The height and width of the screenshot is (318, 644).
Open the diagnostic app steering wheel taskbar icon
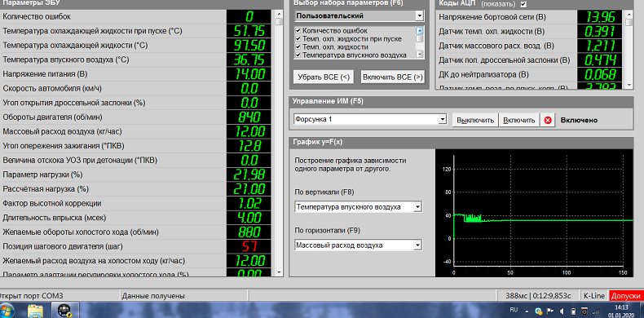[x=64, y=309]
